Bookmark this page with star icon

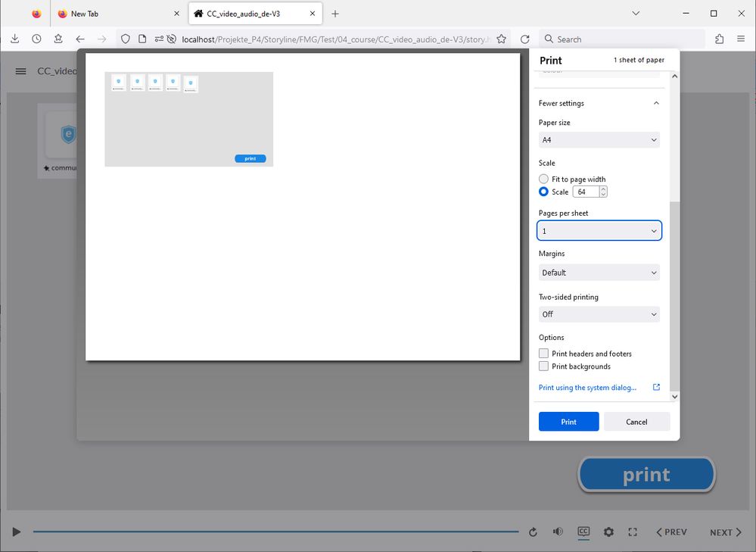click(501, 39)
